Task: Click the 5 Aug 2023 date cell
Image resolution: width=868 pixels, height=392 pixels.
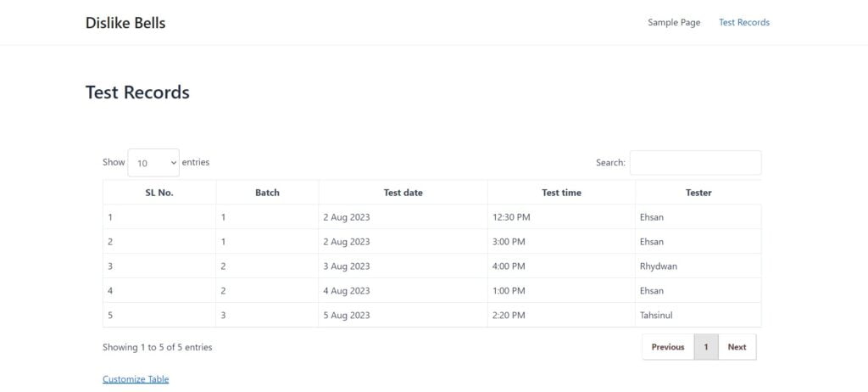Action: [403, 315]
